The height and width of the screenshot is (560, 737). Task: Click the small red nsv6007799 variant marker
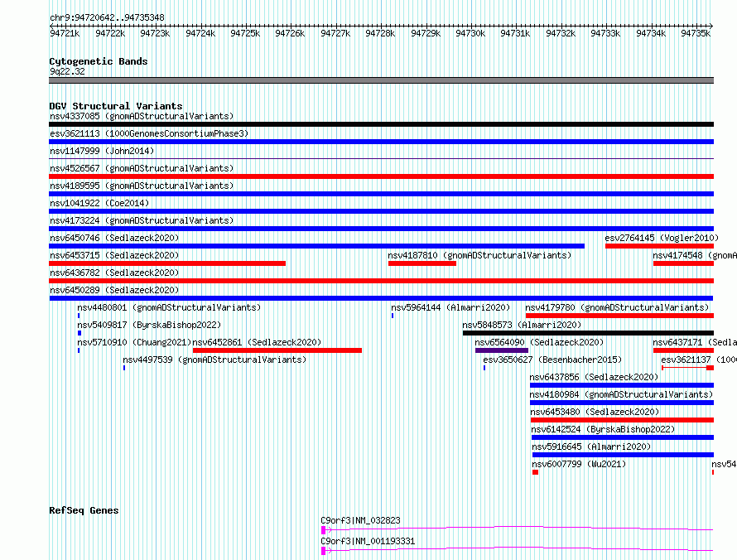tap(535, 472)
